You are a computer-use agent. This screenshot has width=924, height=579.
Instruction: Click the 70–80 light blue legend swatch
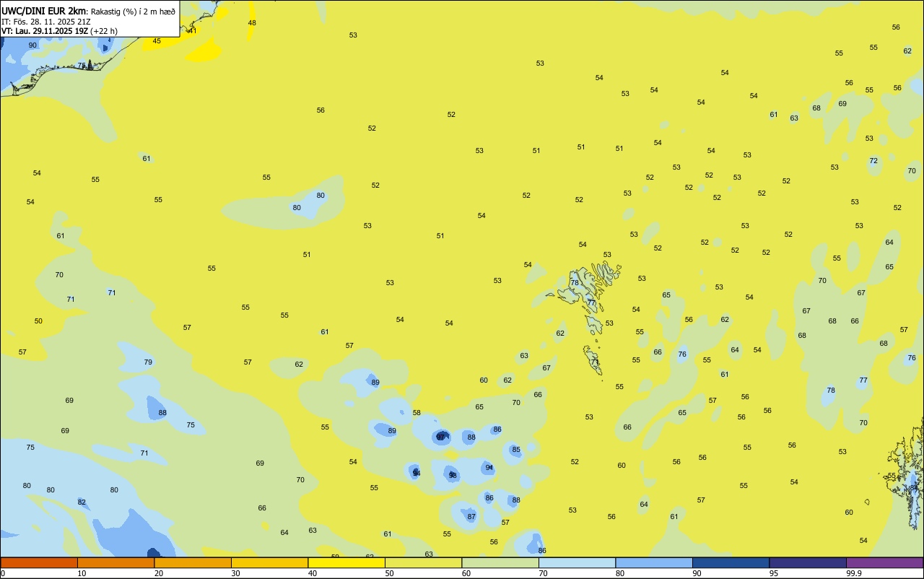pos(577,562)
